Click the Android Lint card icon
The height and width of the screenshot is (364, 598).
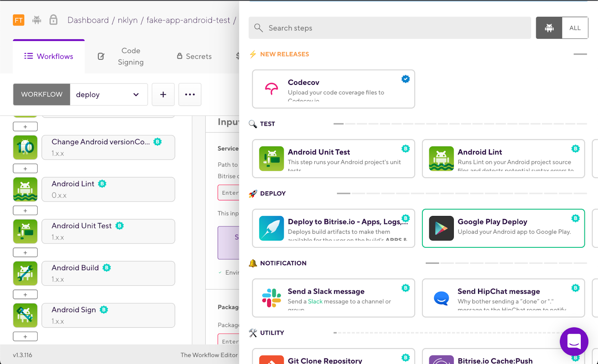(x=441, y=158)
